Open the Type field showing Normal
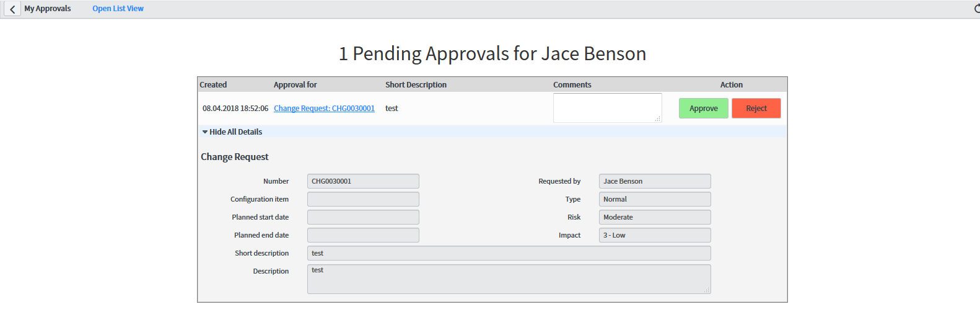 click(x=654, y=199)
